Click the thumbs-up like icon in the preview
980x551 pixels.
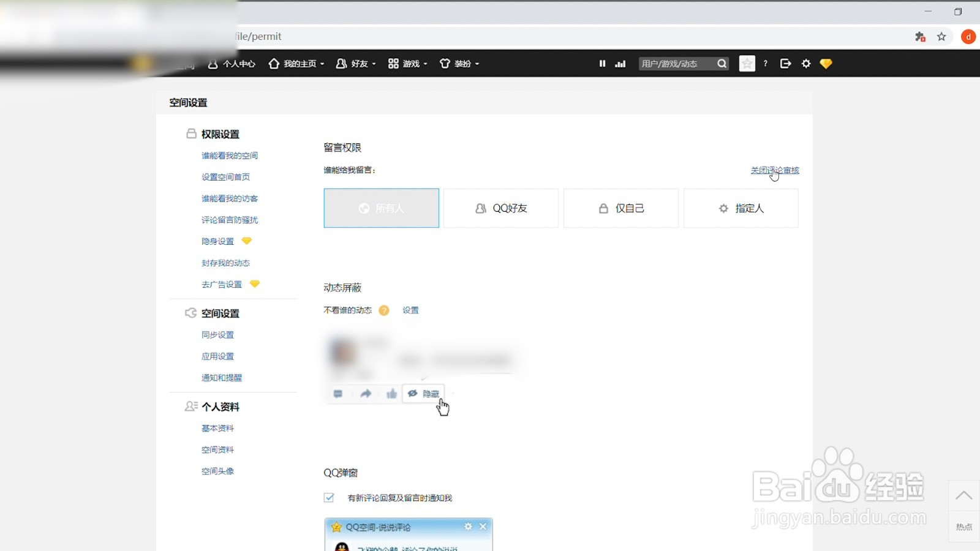click(x=392, y=394)
